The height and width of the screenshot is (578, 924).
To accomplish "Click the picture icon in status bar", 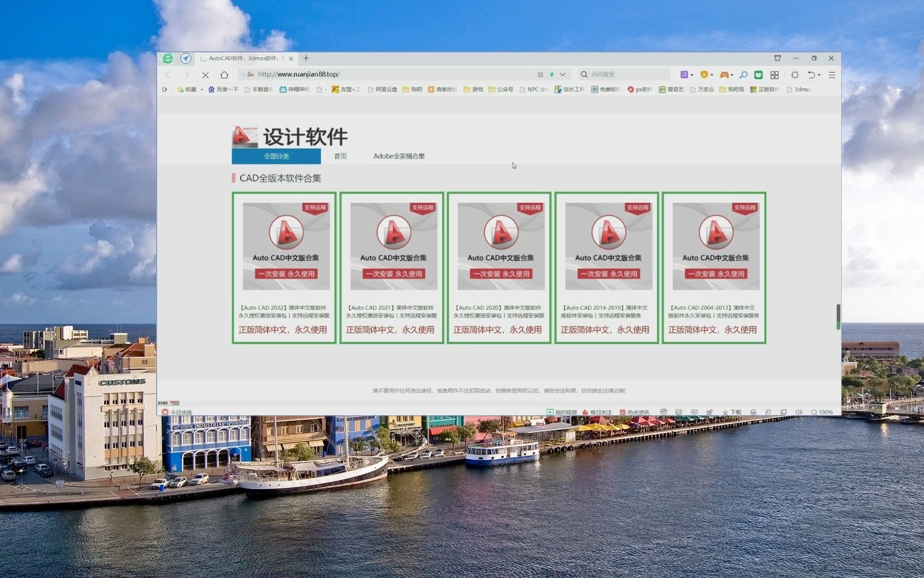I will point(679,412).
